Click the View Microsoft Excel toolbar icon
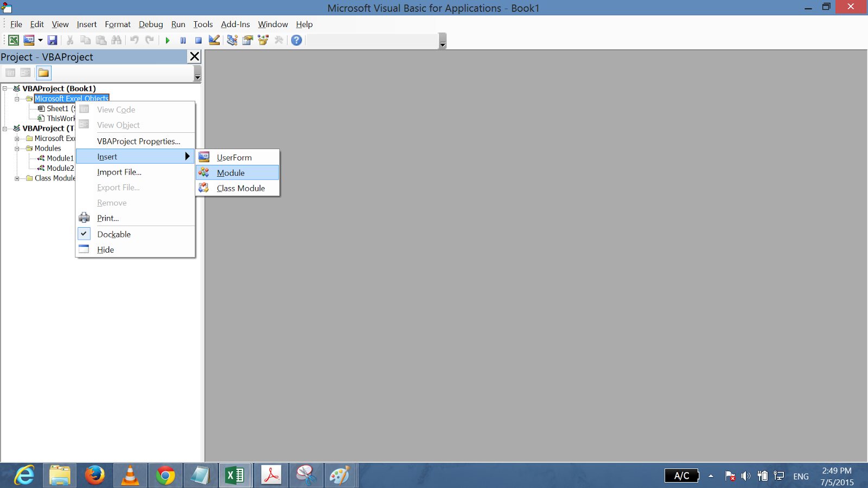 [14, 40]
